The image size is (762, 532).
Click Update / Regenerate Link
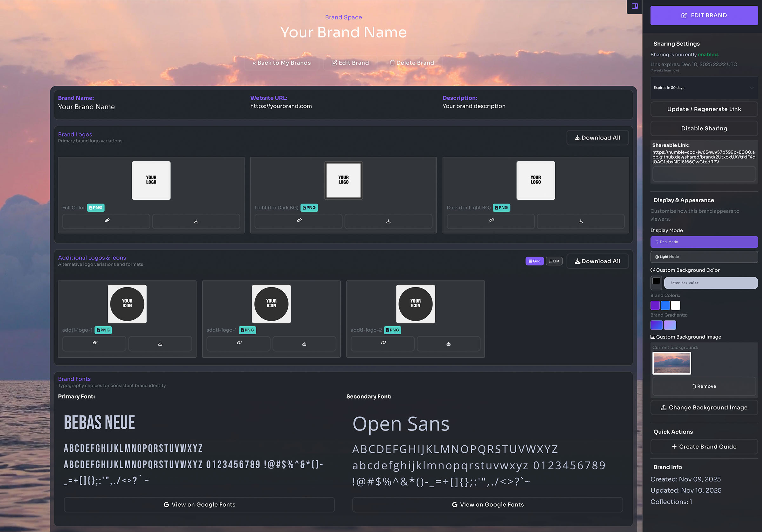704,109
